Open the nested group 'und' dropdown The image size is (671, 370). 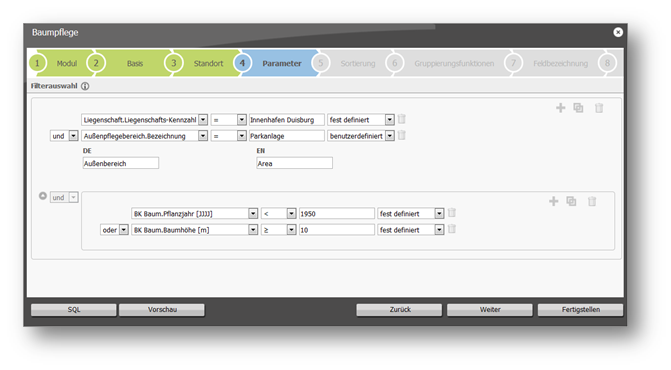pyautogui.click(x=74, y=197)
